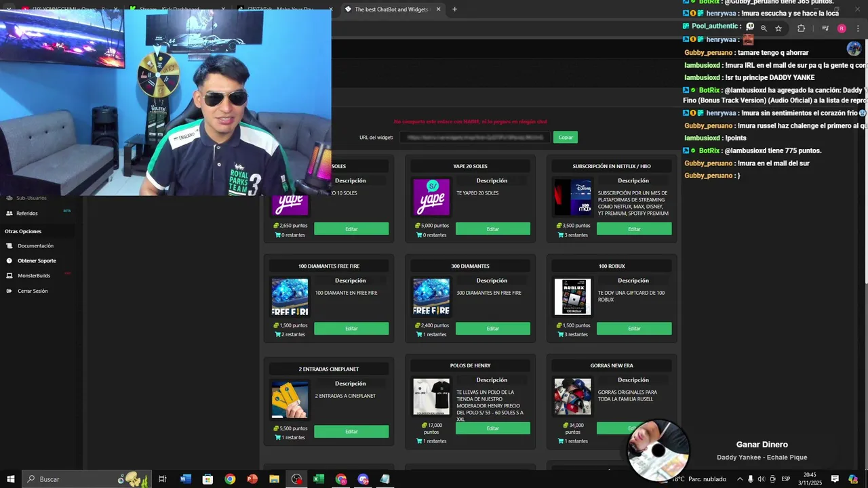
Task: Click the Polos de Henry shirts thumbnail
Action: 431,396
